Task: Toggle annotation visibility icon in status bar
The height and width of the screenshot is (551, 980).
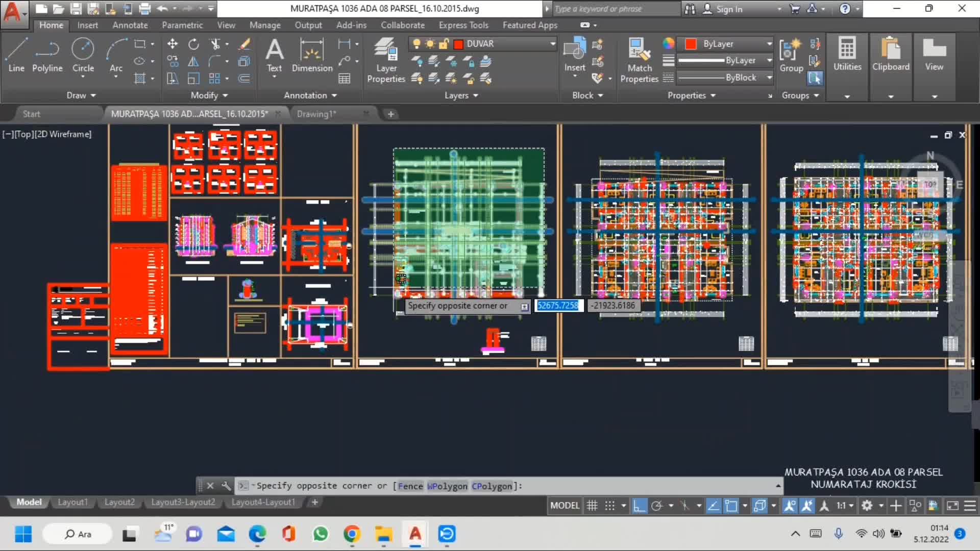Action: click(790, 506)
